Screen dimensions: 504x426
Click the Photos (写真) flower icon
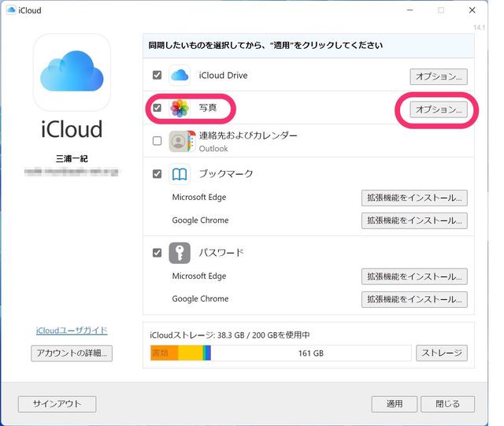pos(180,109)
